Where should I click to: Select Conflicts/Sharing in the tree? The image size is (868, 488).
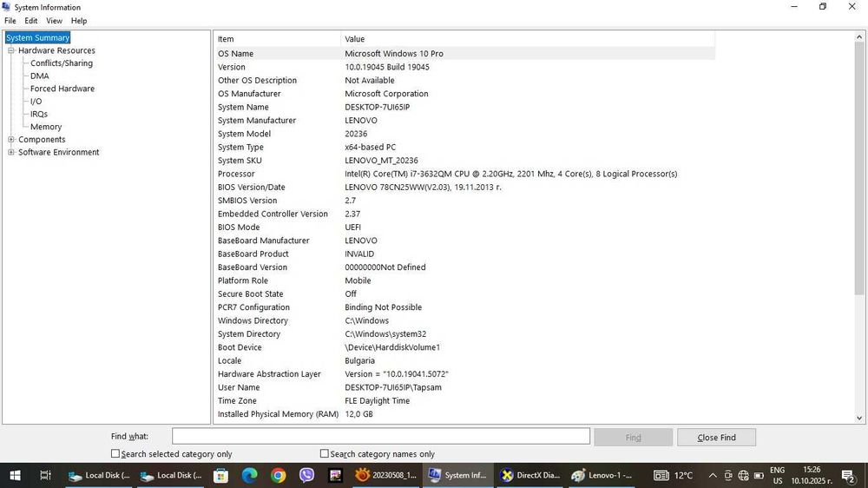tap(62, 63)
